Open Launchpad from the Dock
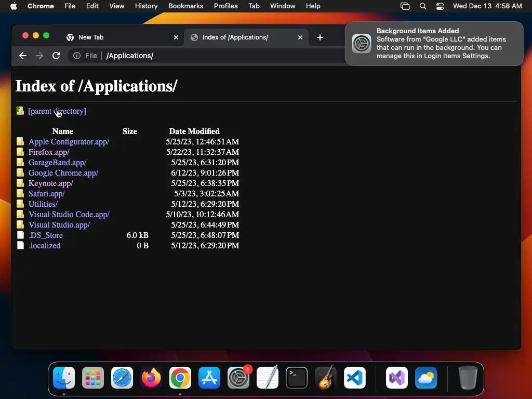 tap(93, 378)
